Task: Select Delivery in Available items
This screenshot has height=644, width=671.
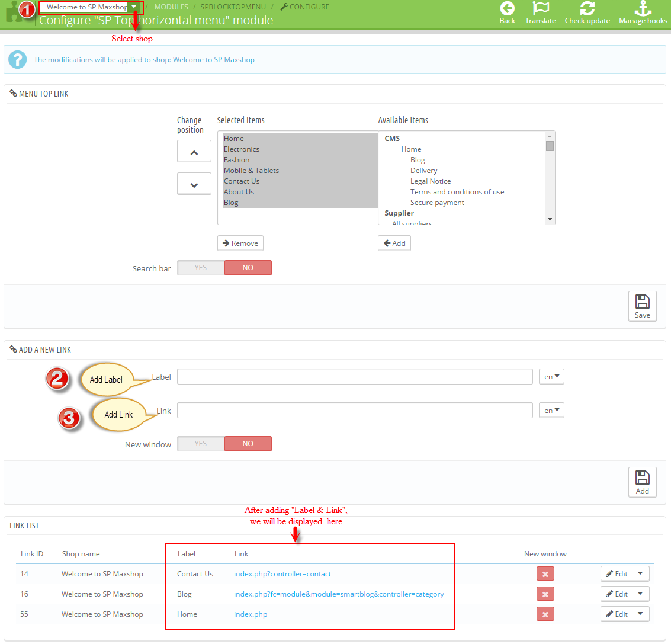Action: (423, 171)
